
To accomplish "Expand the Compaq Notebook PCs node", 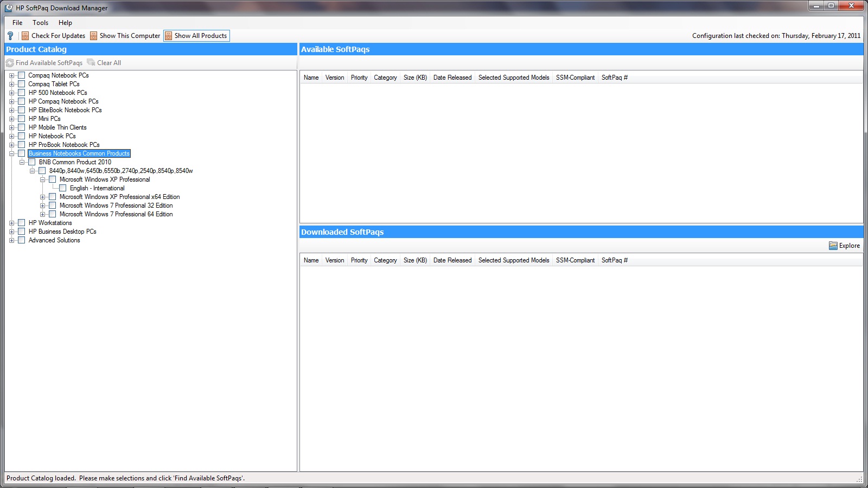I will pos(11,75).
